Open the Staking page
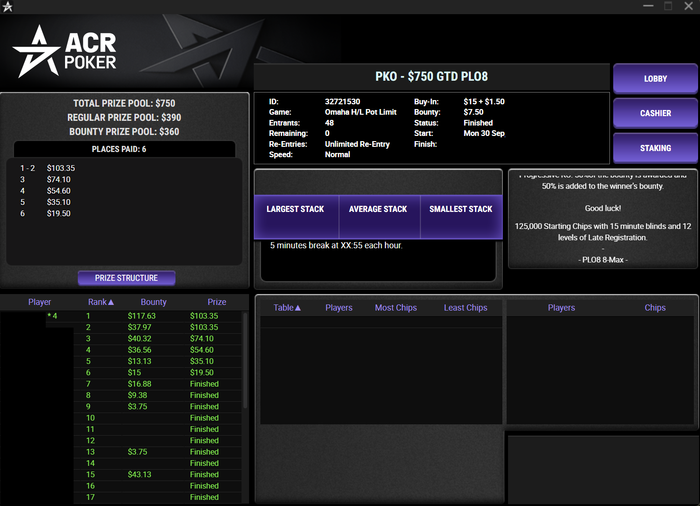 [655, 148]
